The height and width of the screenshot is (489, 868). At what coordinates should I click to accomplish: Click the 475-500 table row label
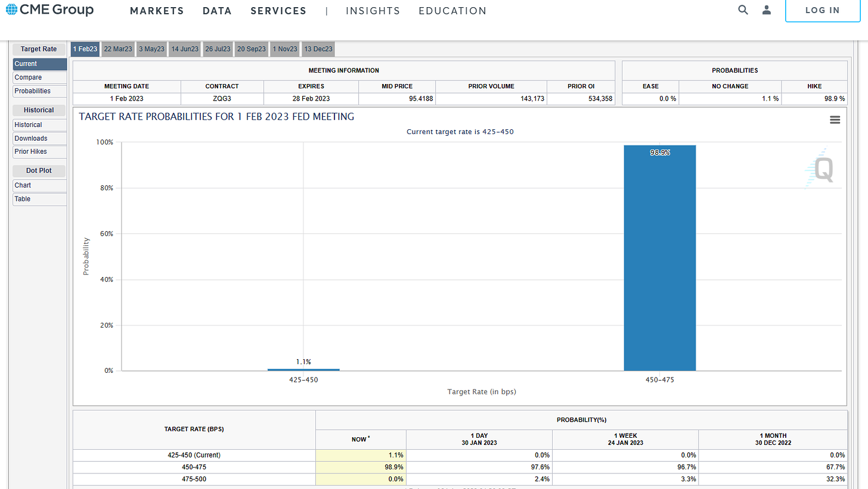pyautogui.click(x=194, y=479)
